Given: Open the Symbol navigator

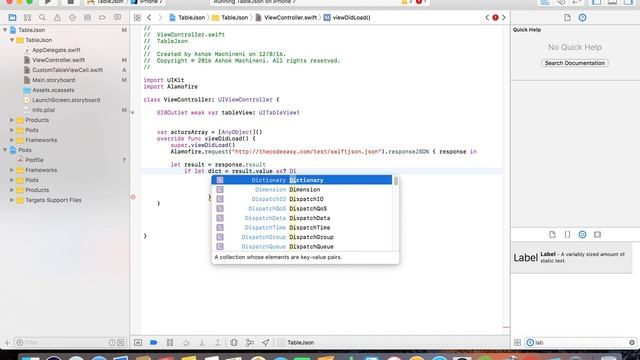Looking at the screenshot, I should pos(27,18).
